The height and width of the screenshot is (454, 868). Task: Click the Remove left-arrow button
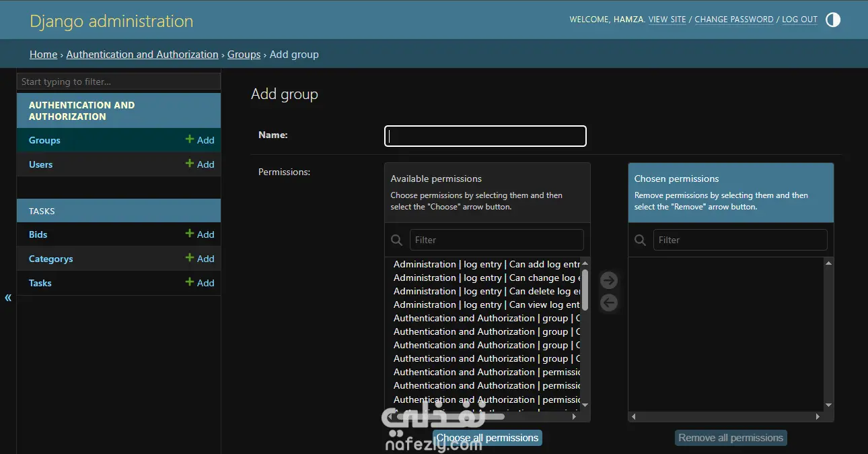click(609, 302)
